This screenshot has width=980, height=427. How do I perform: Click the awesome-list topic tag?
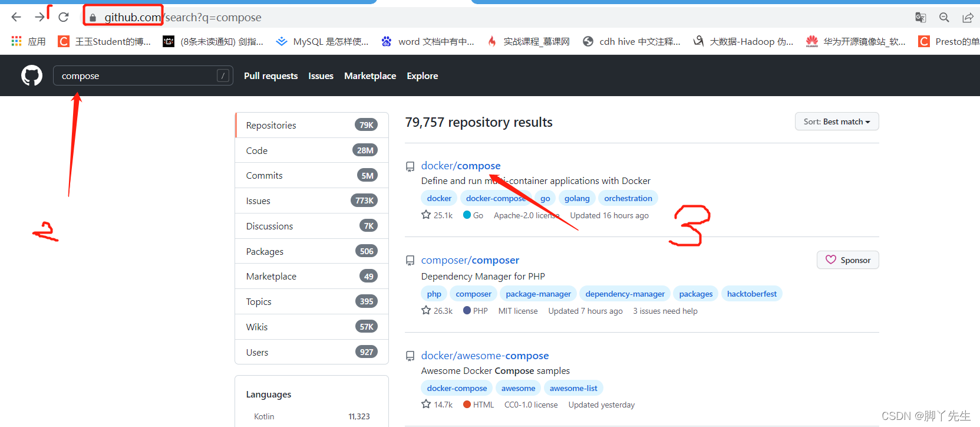(573, 388)
